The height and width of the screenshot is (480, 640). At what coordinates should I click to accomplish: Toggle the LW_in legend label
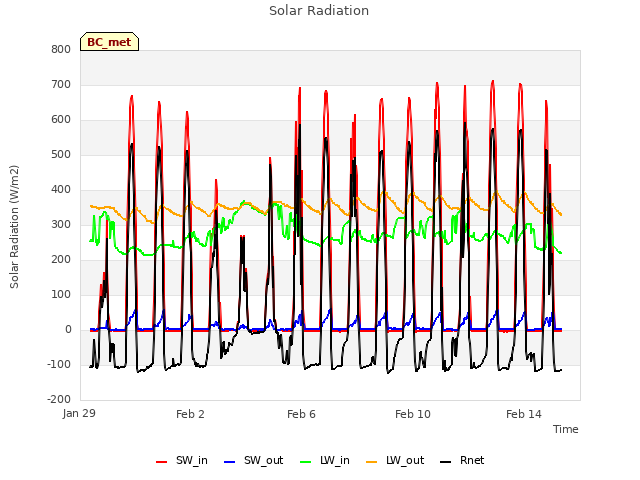[x=335, y=460]
